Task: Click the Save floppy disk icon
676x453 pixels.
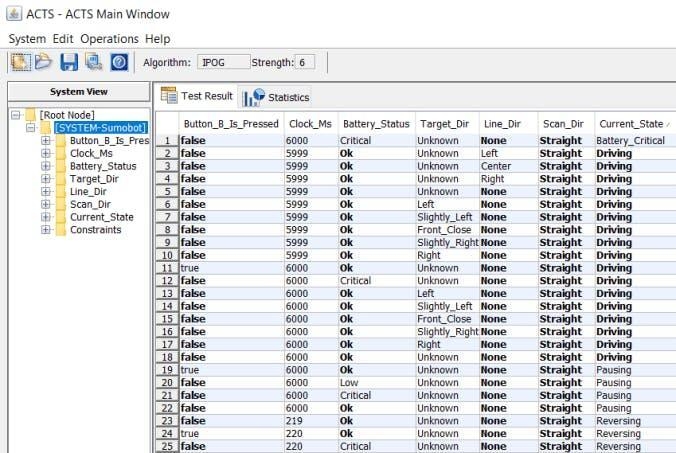Action: click(x=69, y=62)
